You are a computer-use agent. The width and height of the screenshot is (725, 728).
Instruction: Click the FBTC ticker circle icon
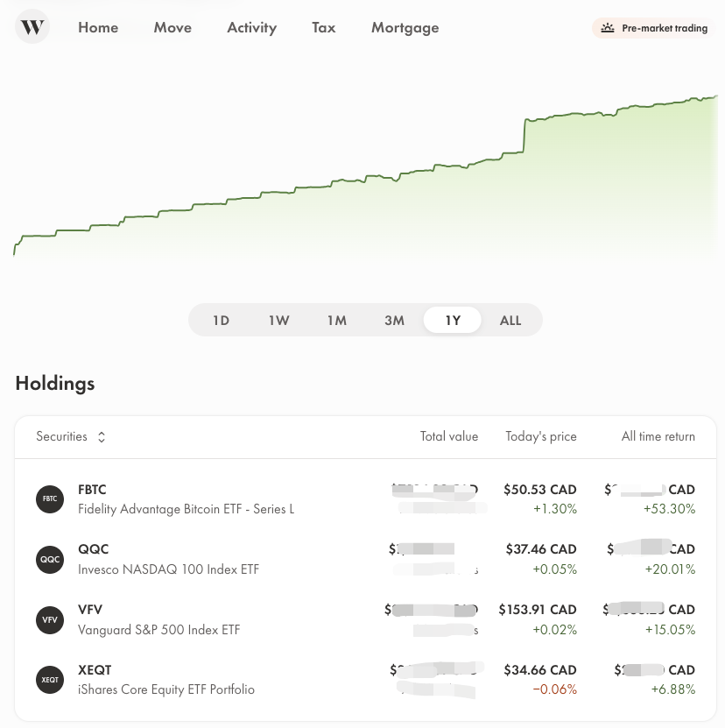coord(50,499)
